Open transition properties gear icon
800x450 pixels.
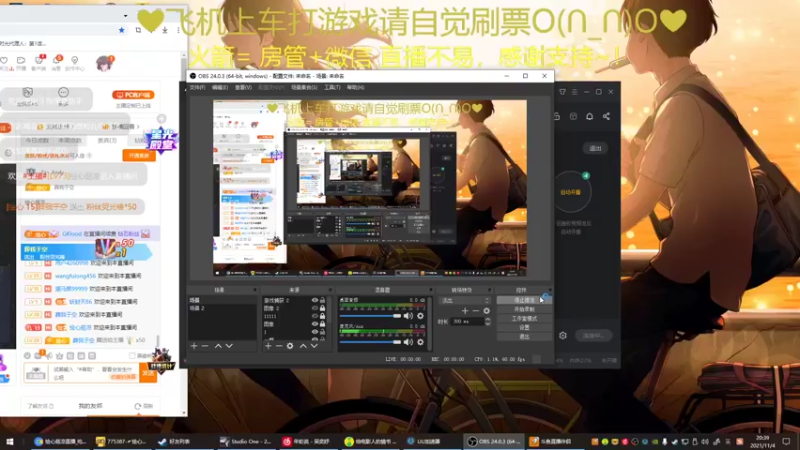tap(486, 311)
